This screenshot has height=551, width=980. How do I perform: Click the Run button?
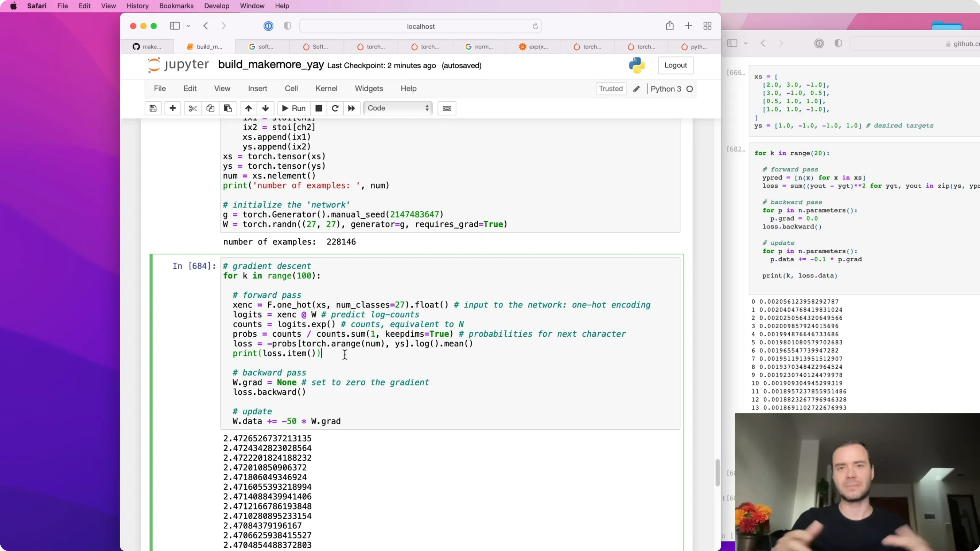[x=294, y=108]
